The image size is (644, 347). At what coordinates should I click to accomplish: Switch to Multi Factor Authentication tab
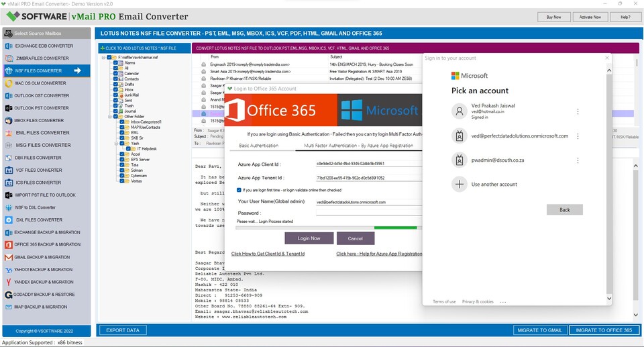[x=358, y=146]
